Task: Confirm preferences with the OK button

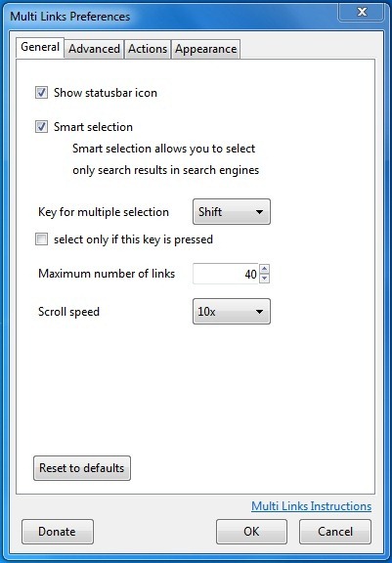Action: [251, 532]
